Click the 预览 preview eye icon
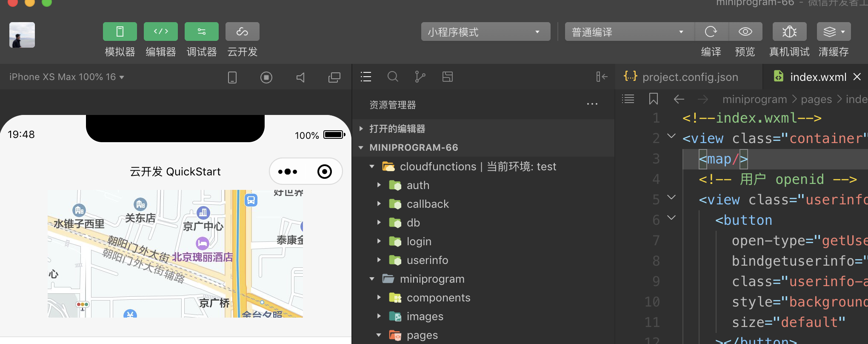 [x=745, y=32]
